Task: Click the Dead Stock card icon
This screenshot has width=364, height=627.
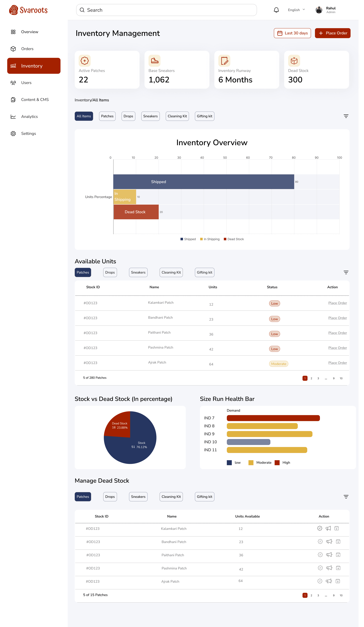Action: (294, 61)
